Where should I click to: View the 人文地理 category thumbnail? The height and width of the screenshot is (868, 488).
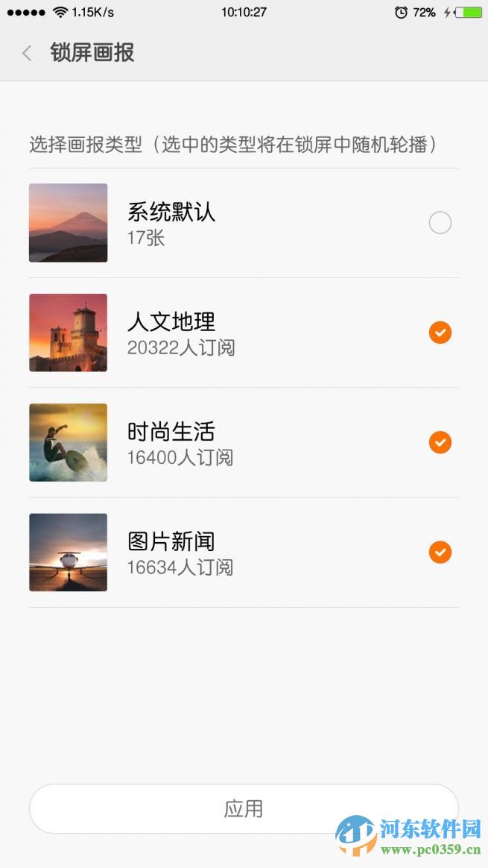click(x=68, y=333)
